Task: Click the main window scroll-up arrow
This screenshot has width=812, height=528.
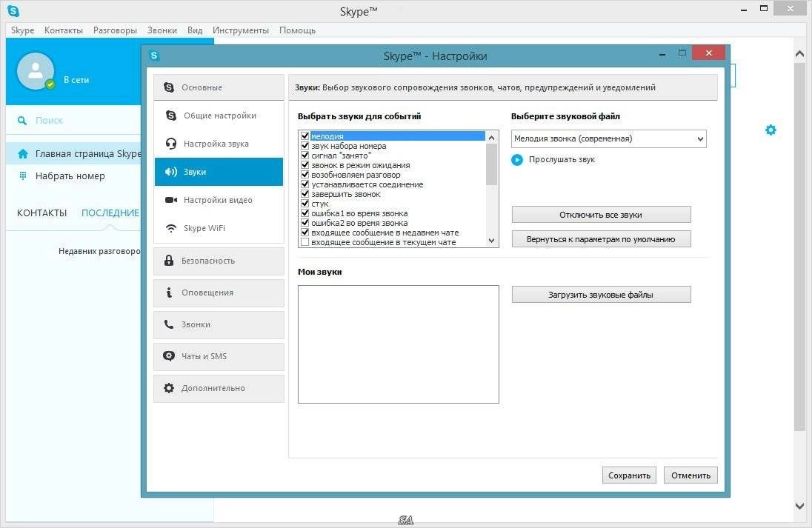Action: (799, 53)
